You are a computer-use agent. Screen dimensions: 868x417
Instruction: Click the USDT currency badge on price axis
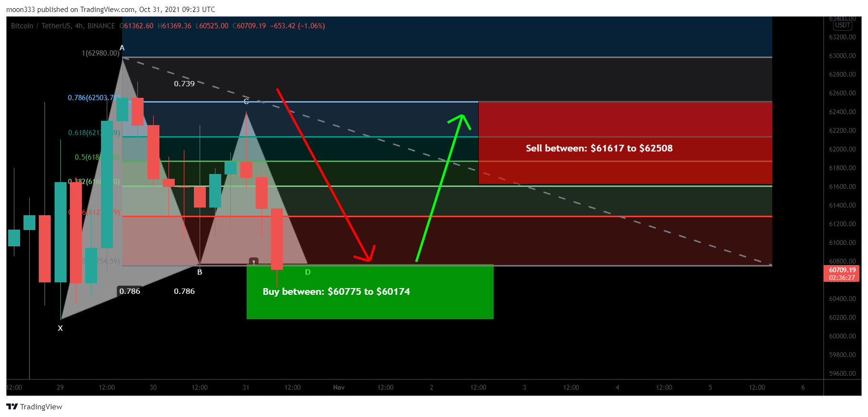842,25
